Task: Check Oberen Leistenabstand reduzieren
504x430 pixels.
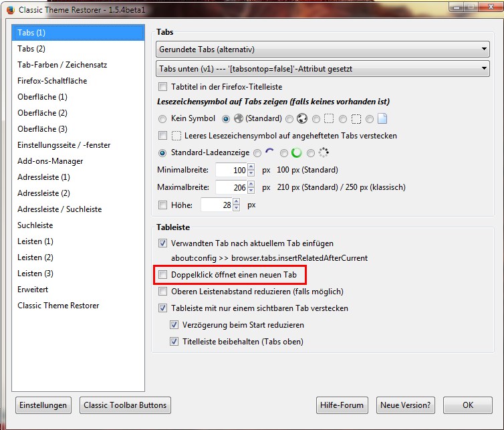Action: coord(162,292)
